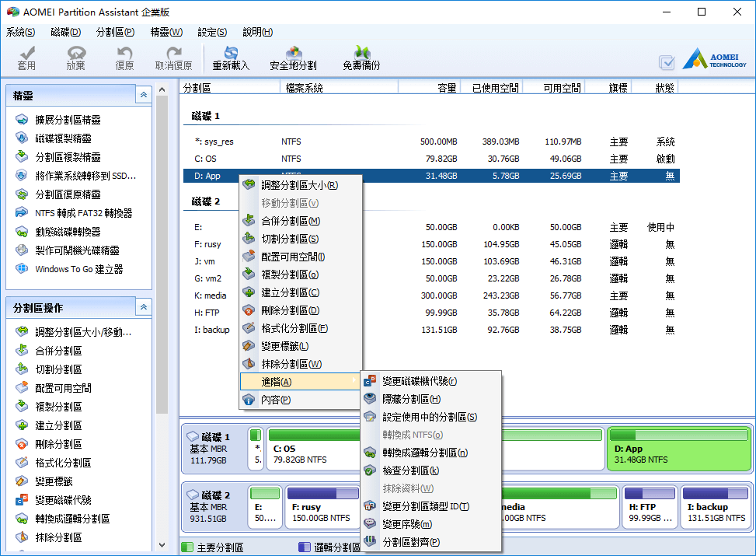Choose 分割區對齊(P) in the submenu
756x556 pixels.
pos(431,542)
